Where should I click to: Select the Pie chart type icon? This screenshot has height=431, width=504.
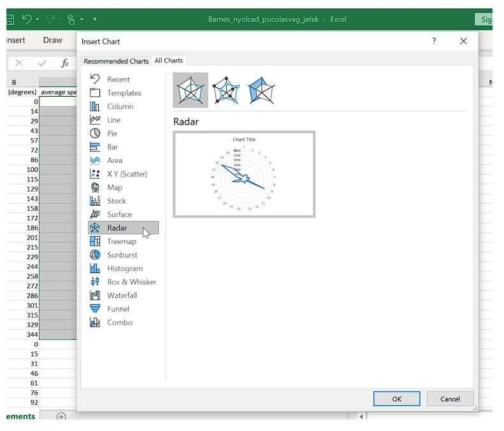pos(95,134)
